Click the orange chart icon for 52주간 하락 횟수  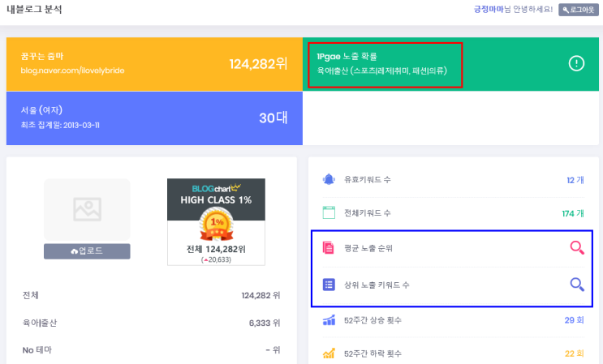click(x=329, y=353)
